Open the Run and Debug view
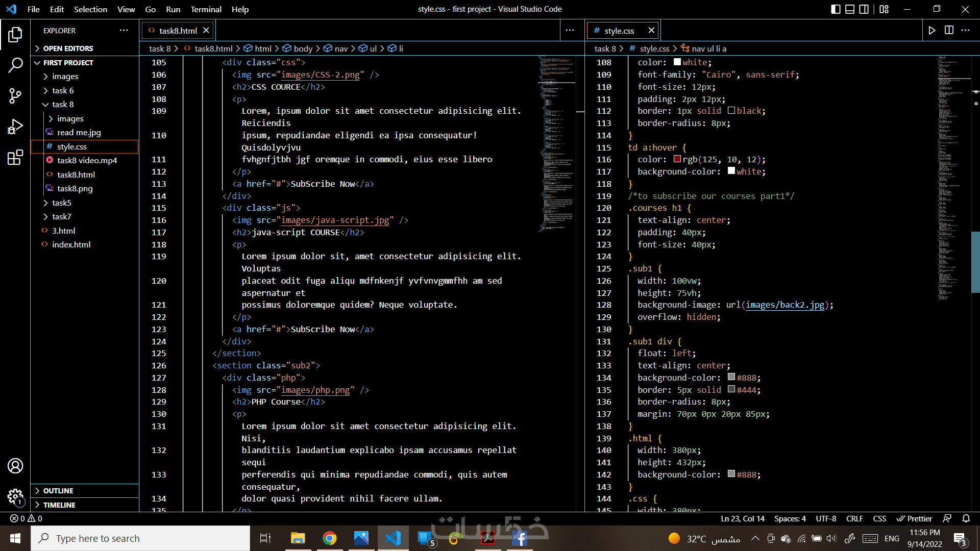980x551 pixels. [x=15, y=126]
